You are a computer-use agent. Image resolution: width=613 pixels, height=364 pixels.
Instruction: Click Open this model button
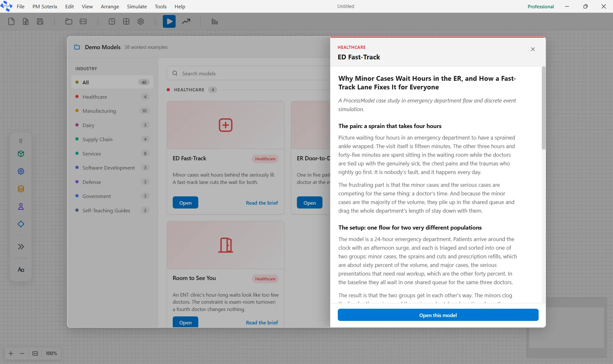click(438, 315)
